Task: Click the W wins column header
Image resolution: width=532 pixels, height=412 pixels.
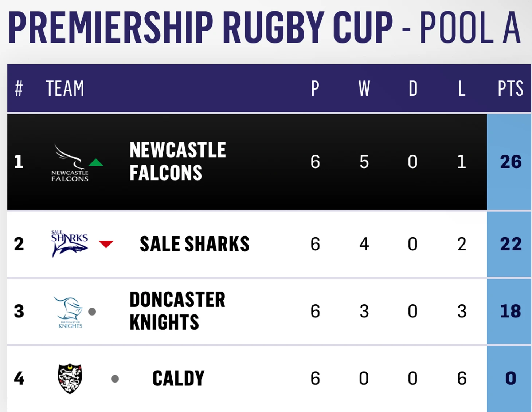Action: (x=364, y=88)
